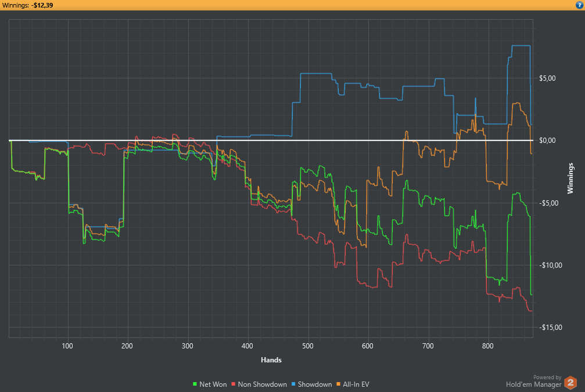The image size is (585, 392).
Task: Select the 'Net Won' legend label
Action: pyautogui.click(x=213, y=384)
